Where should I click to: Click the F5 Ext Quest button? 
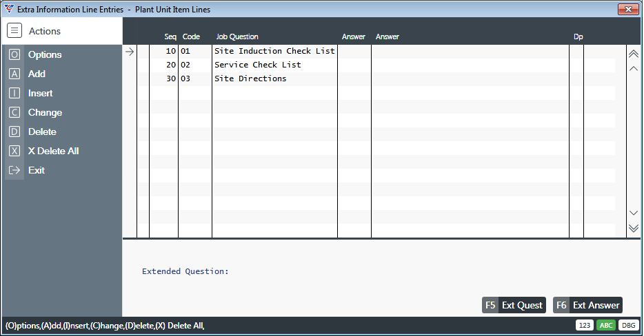click(x=514, y=305)
